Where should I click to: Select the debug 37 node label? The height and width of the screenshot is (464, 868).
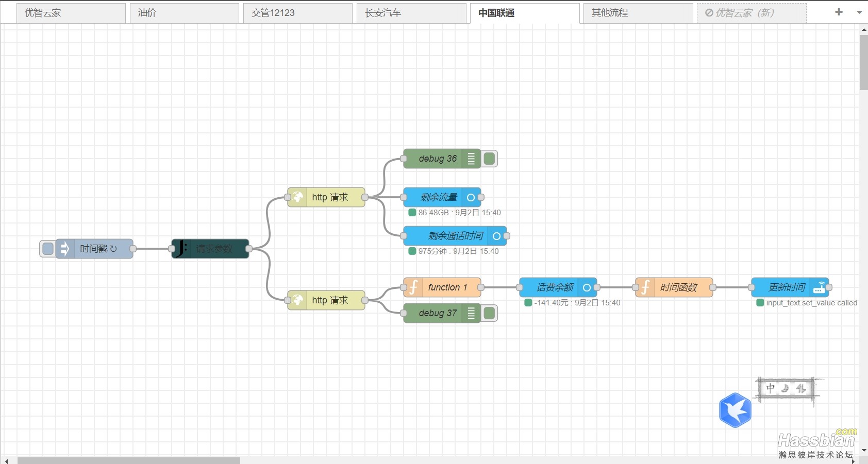click(x=438, y=313)
